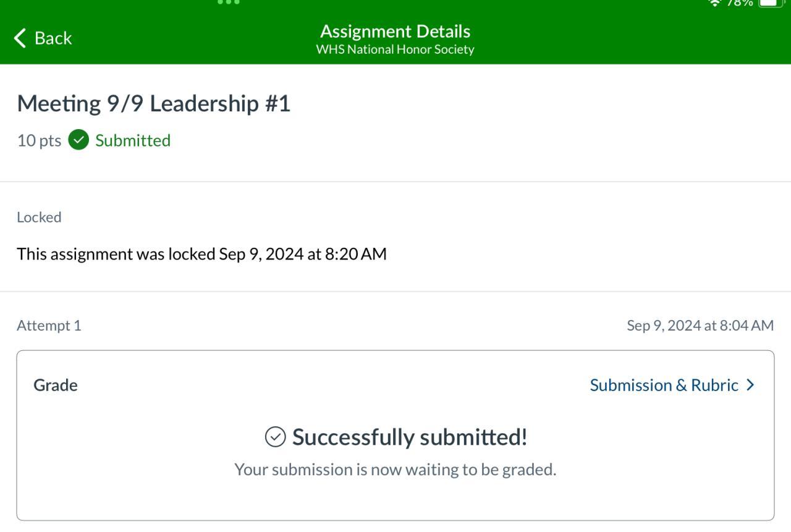Click the Meeting 9/9 Leadership #1 title
The image size is (791, 532).
tap(153, 103)
